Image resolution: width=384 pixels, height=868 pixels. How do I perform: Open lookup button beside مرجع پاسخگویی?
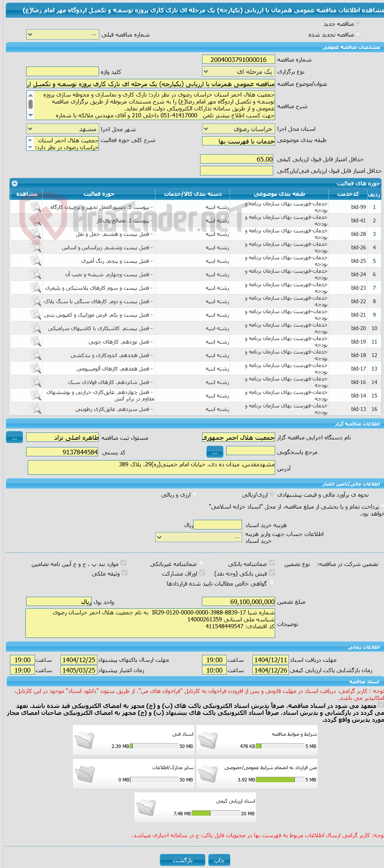click(x=215, y=452)
